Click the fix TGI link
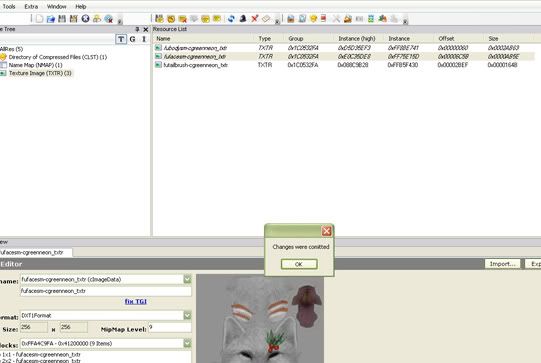The height and width of the screenshot is (363, 541). 136,301
